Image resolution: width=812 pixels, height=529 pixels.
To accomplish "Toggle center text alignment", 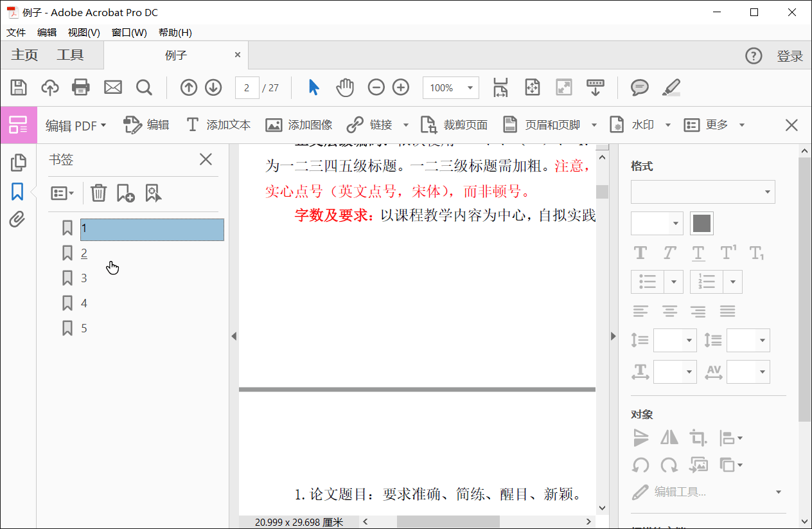I will [x=669, y=312].
